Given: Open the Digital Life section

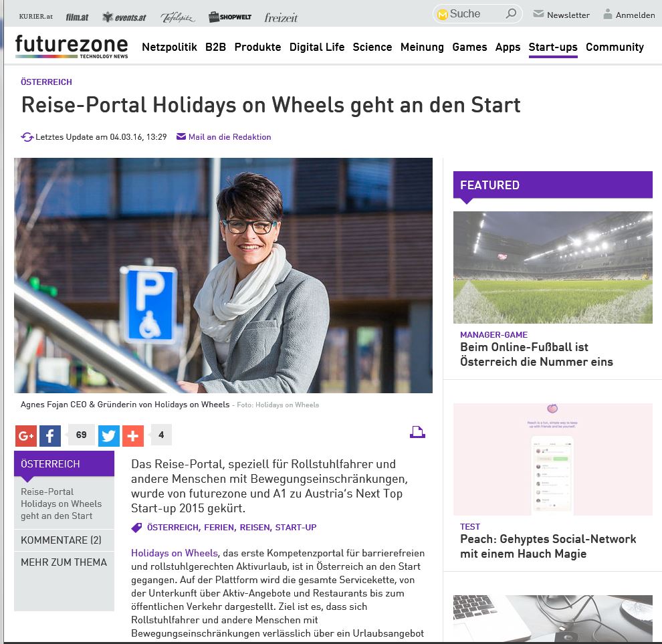Looking at the screenshot, I should tap(317, 47).
